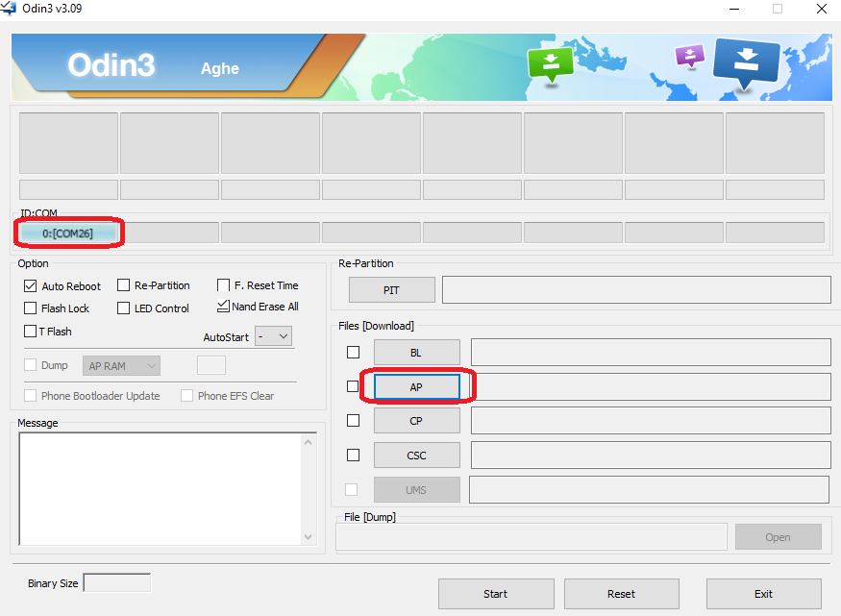Screen dimensions: 841x616
Task: Close the Odin3 window
Action: pyautogui.click(x=821, y=9)
